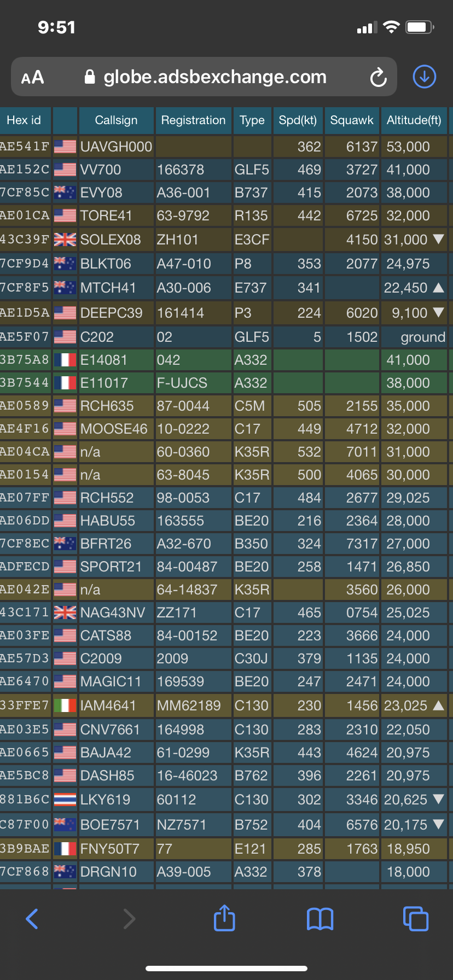Select altitude 53,000 cell
The width and height of the screenshot is (453, 980).
(414, 147)
